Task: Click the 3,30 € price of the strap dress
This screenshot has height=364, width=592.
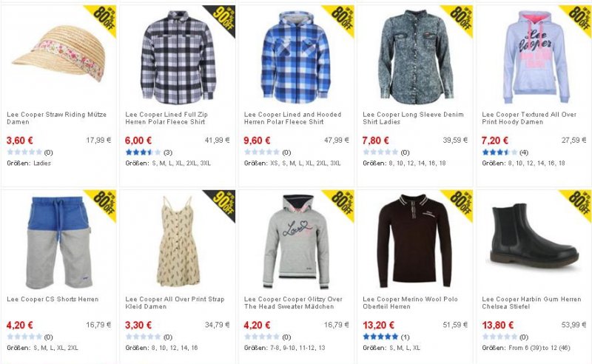Action: click(x=138, y=325)
